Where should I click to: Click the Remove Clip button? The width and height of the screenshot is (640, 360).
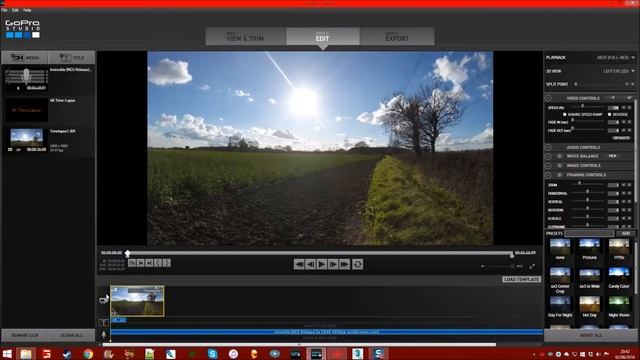pyautogui.click(x=25, y=336)
